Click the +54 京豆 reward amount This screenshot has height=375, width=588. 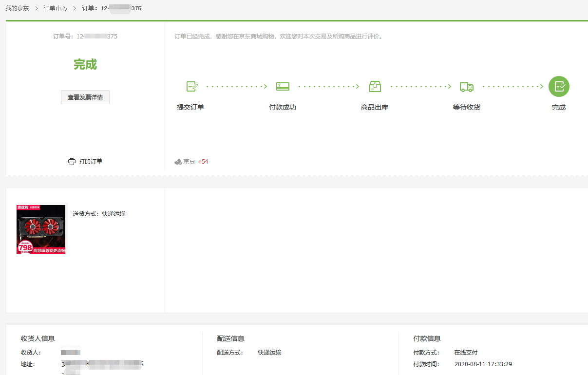(x=203, y=161)
